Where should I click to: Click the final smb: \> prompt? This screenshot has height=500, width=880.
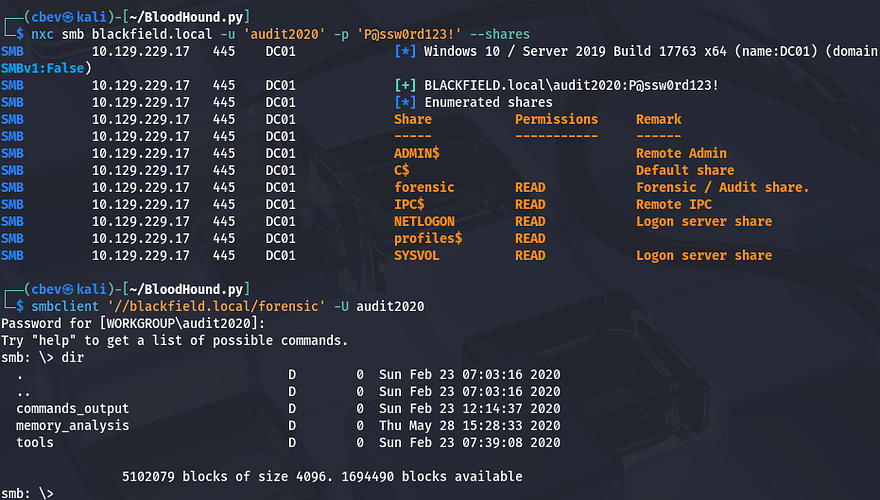(x=25, y=493)
